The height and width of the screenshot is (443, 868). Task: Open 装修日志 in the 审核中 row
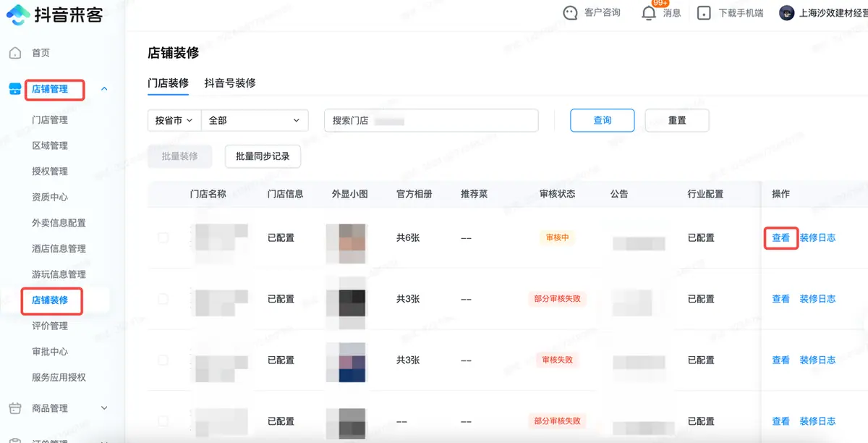point(817,237)
